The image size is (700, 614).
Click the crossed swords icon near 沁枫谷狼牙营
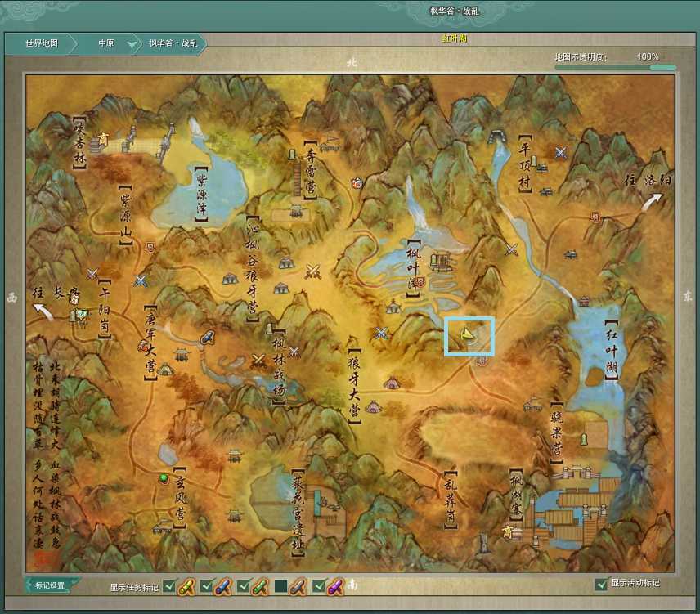coord(312,271)
